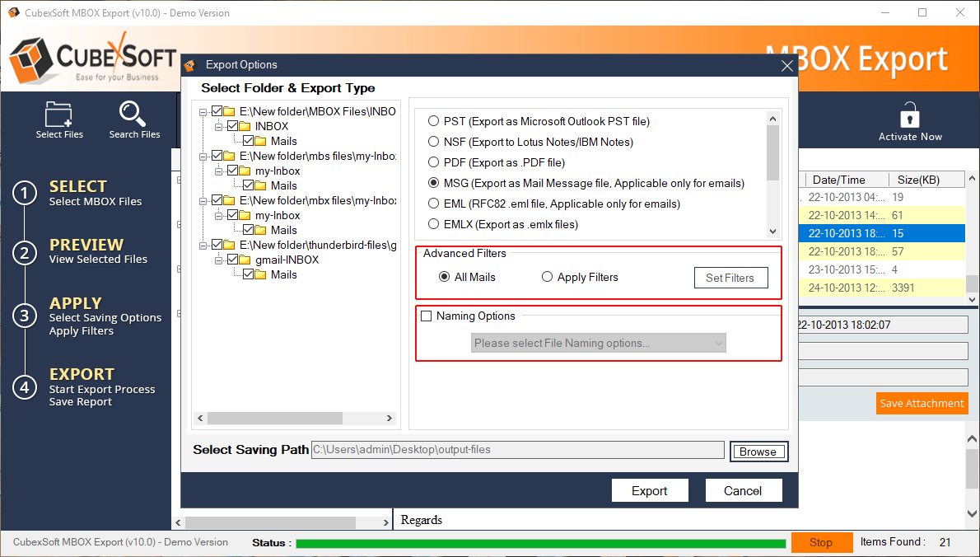Close the Export Options dialog
Image resolution: width=980 pixels, height=557 pixels.
tap(786, 66)
